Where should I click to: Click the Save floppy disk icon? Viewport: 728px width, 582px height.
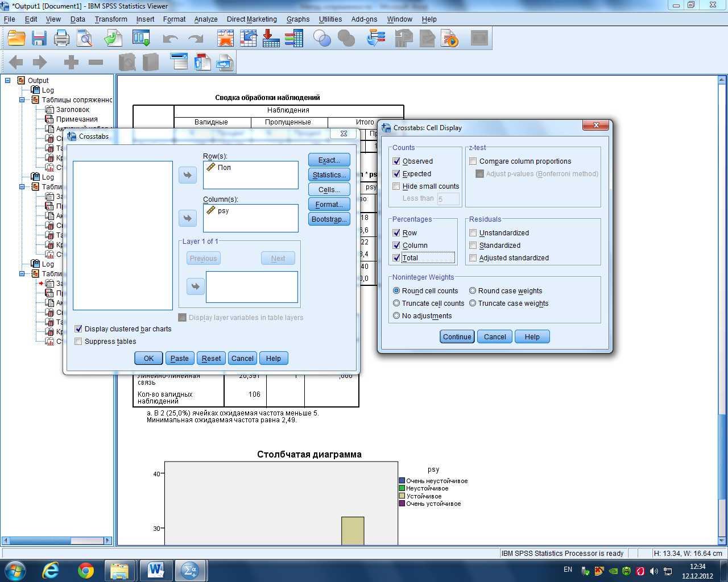point(39,39)
